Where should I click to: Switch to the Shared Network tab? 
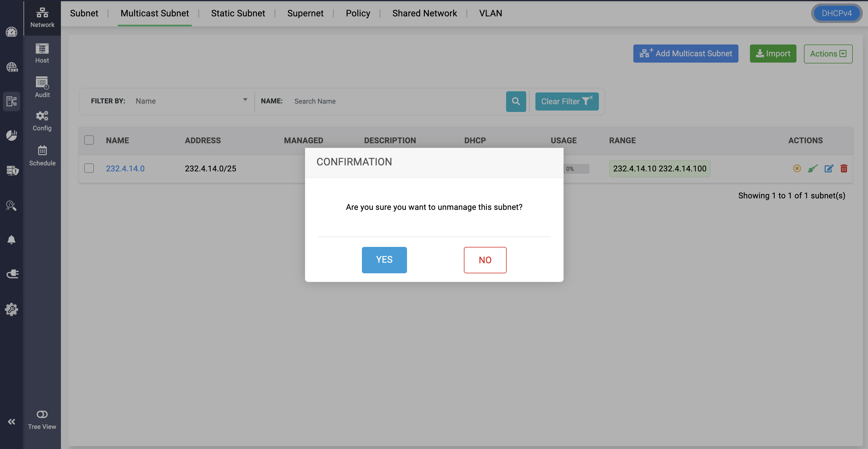[x=424, y=13]
